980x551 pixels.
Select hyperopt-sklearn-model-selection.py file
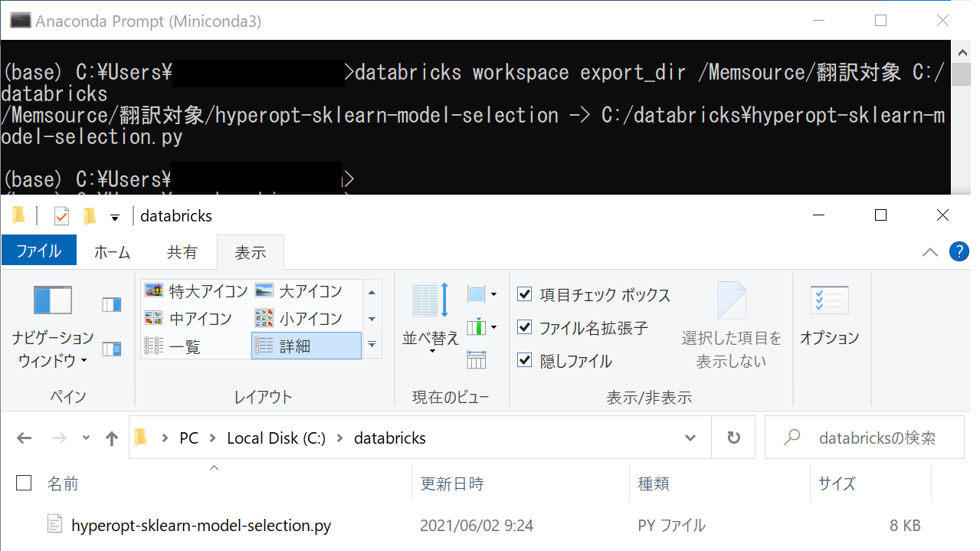201,526
